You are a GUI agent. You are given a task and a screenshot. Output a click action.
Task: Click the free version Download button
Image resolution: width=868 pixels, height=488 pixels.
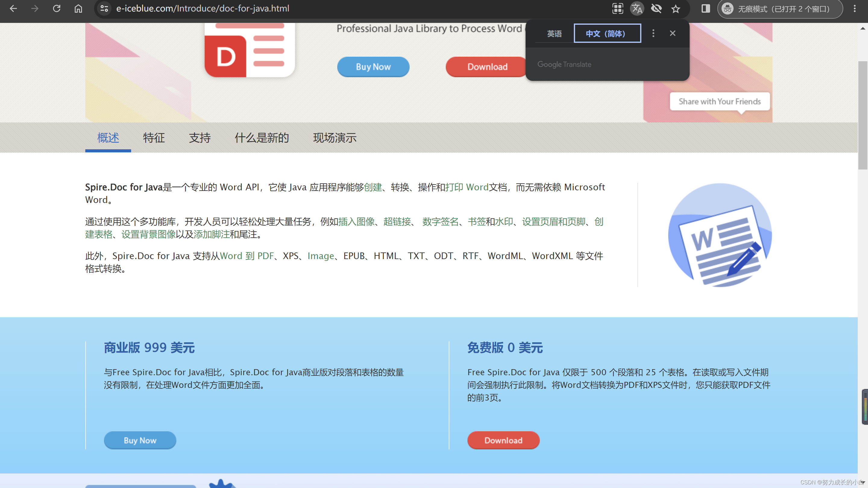(503, 440)
